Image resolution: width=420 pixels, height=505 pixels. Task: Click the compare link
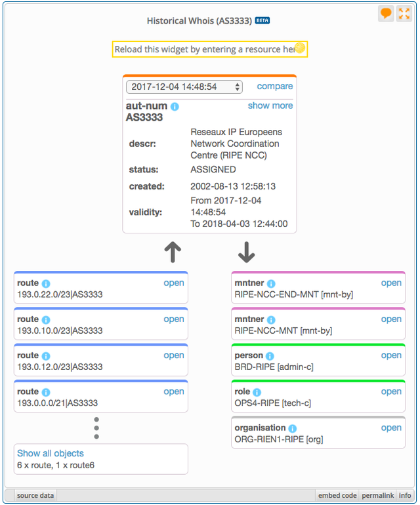coord(275,87)
